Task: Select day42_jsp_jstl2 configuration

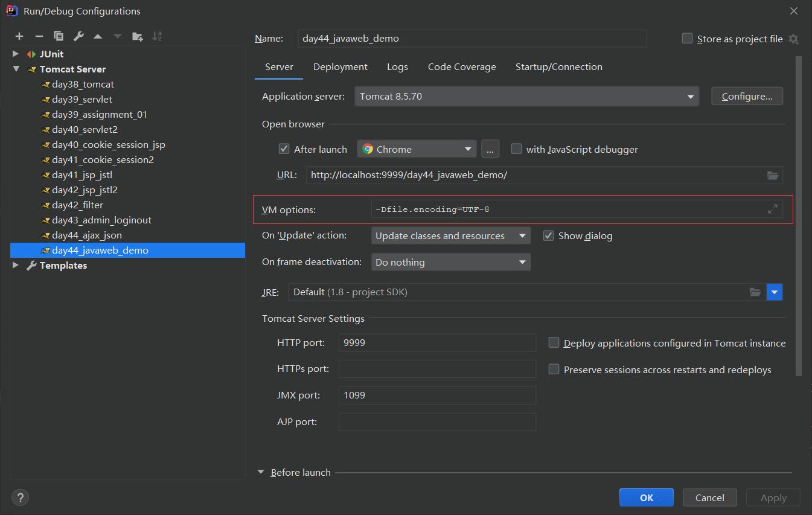Action: 85,190
